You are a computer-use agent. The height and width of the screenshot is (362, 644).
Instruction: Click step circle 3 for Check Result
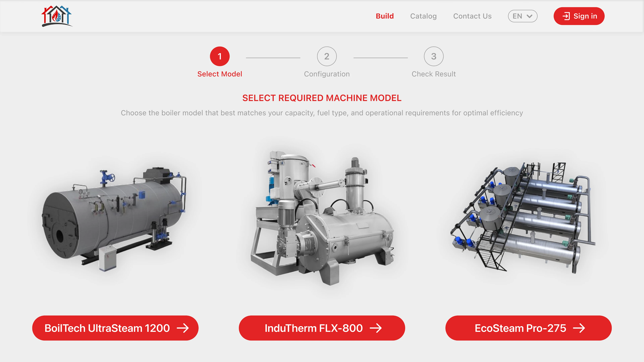[433, 56]
